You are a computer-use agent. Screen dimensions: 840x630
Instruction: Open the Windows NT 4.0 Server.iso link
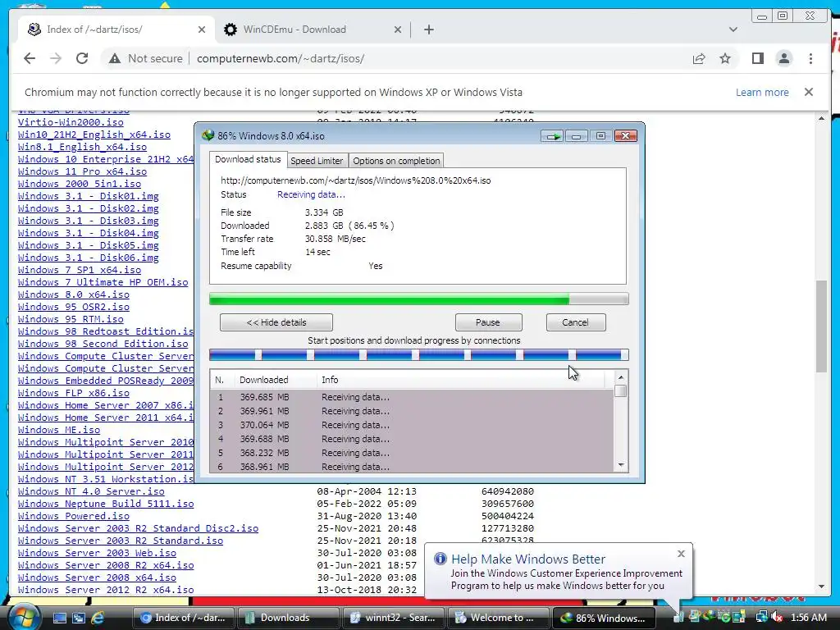pos(91,491)
